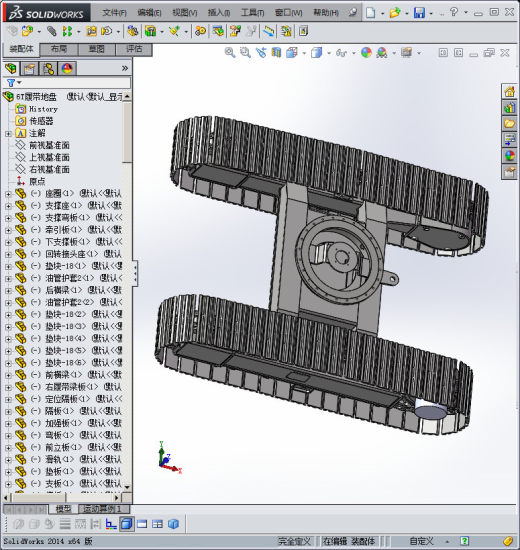Open the Design Library icon in task pane

click(x=509, y=107)
